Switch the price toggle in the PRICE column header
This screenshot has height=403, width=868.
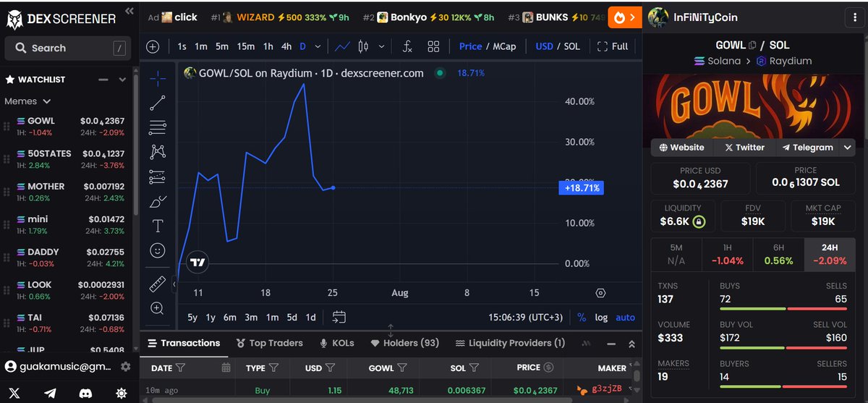pyautogui.click(x=548, y=368)
